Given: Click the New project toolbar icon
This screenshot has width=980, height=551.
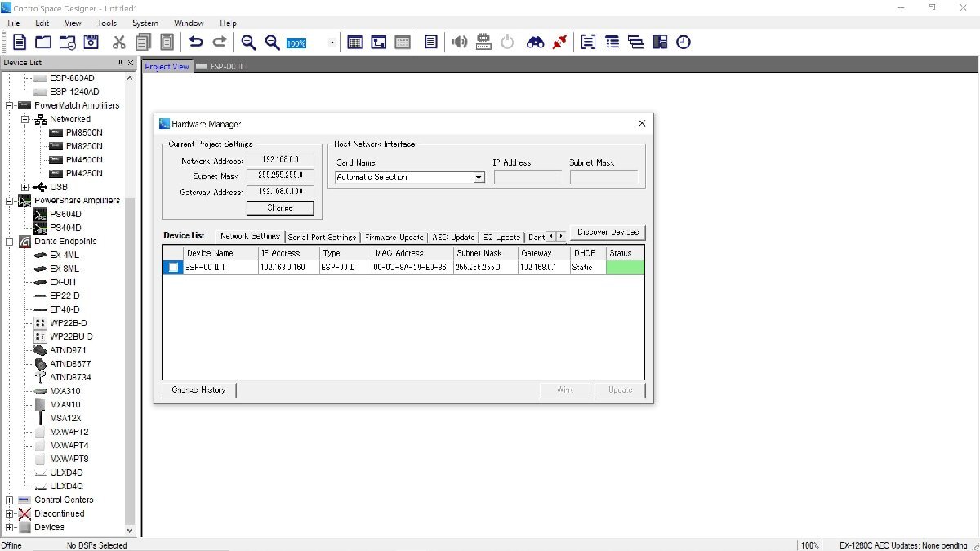Looking at the screenshot, I should pyautogui.click(x=20, y=42).
